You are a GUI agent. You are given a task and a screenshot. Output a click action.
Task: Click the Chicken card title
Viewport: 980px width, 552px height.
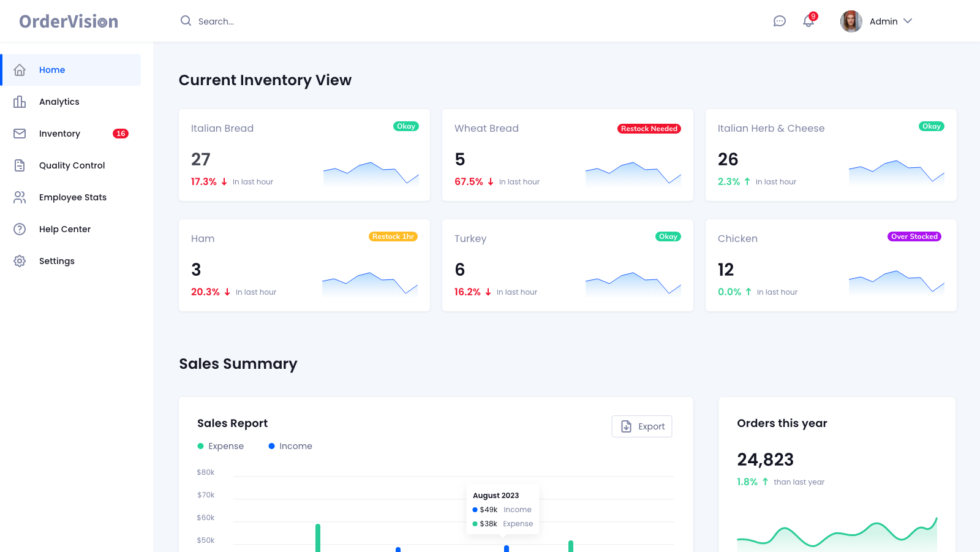tap(737, 238)
